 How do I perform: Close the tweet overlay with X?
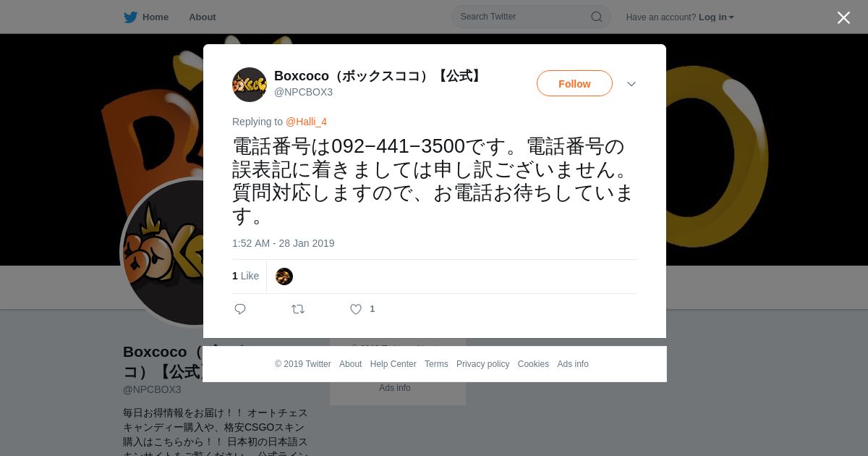tap(843, 17)
